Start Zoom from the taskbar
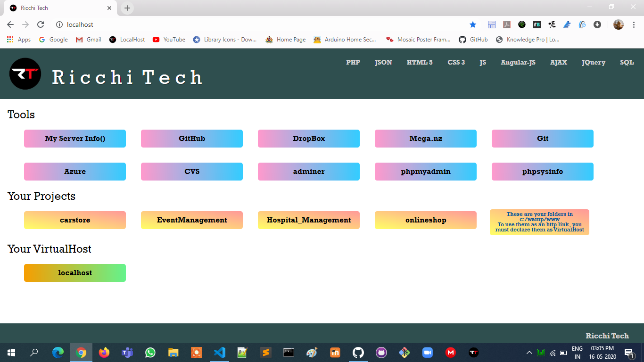Screen dimensions: 644x362 point(427,352)
